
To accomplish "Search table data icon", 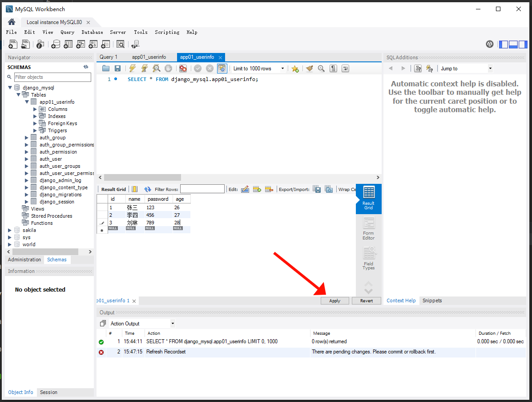I will pyautogui.click(x=121, y=44).
